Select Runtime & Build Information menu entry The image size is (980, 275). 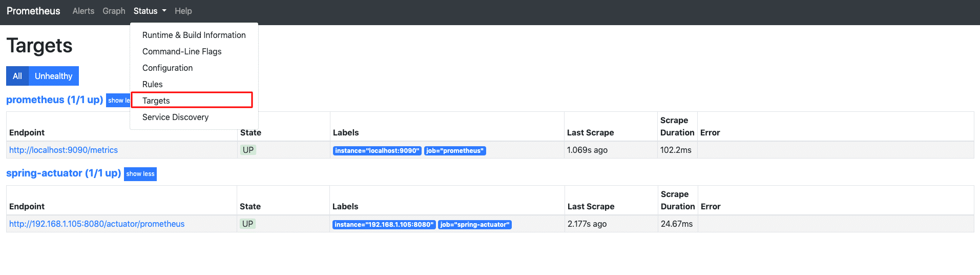pyautogui.click(x=194, y=35)
